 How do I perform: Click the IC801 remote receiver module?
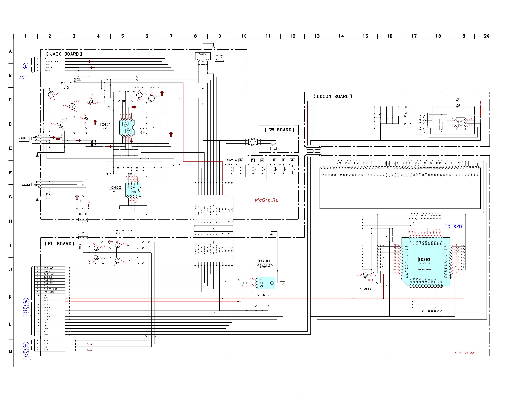(266, 283)
